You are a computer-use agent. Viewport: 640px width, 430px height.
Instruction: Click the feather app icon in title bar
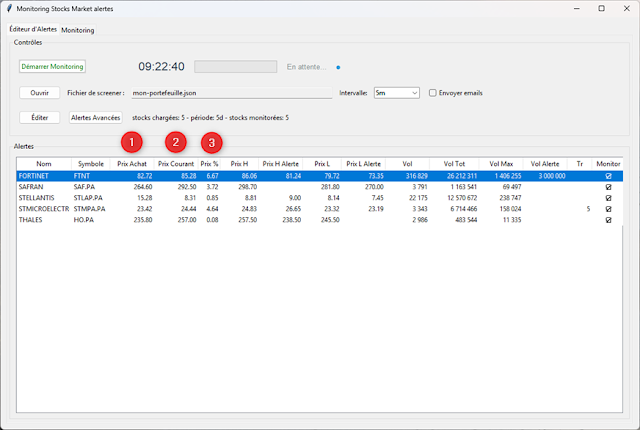coord(9,8)
